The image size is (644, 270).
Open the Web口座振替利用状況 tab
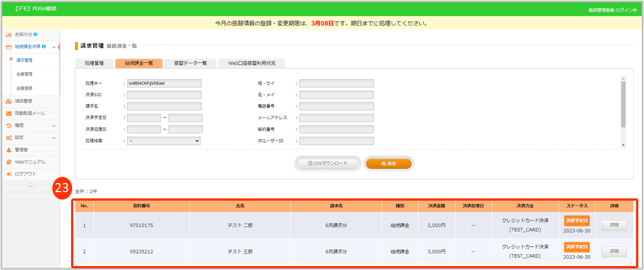[251, 64]
